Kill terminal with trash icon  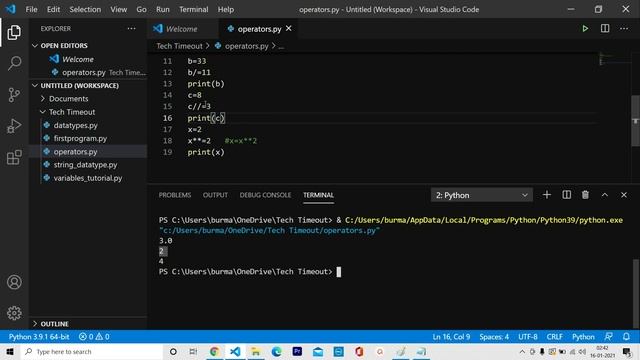point(585,195)
